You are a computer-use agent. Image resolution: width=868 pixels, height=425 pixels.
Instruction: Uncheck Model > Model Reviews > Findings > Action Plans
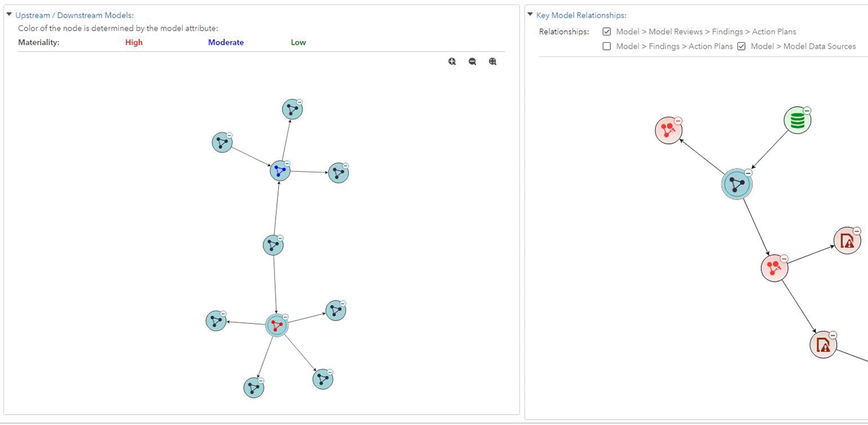pos(607,31)
